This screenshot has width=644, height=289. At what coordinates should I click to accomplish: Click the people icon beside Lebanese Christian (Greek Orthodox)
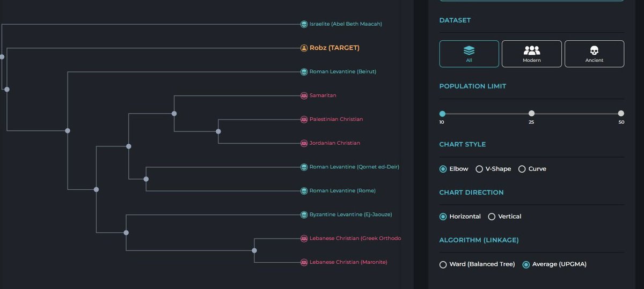pyautogui.click(x=304, y=238)
